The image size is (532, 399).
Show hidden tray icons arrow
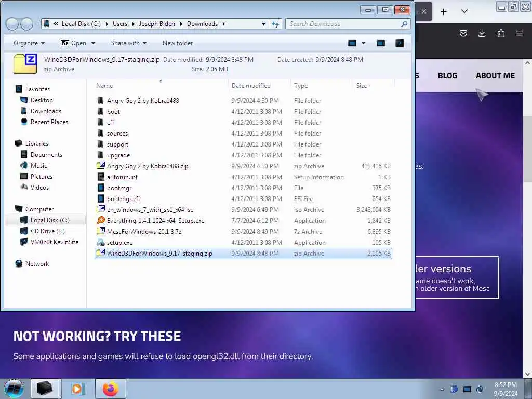[442, 389]
